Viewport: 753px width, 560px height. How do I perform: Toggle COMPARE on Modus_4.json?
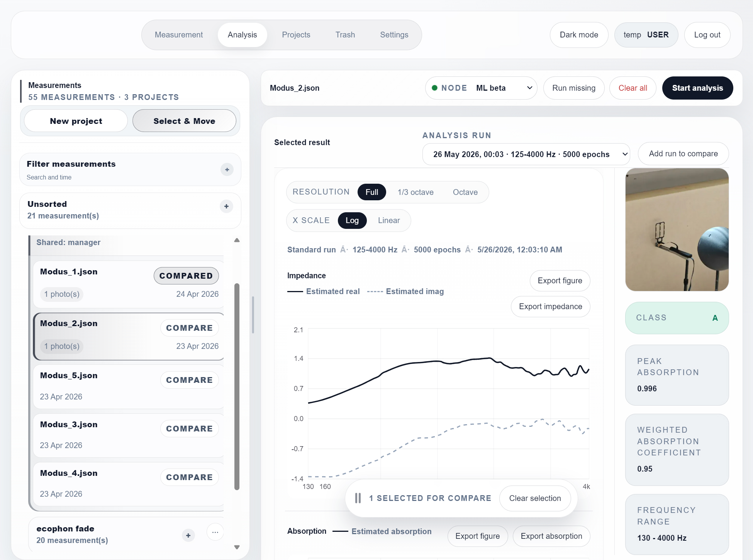tap(189, 477)
